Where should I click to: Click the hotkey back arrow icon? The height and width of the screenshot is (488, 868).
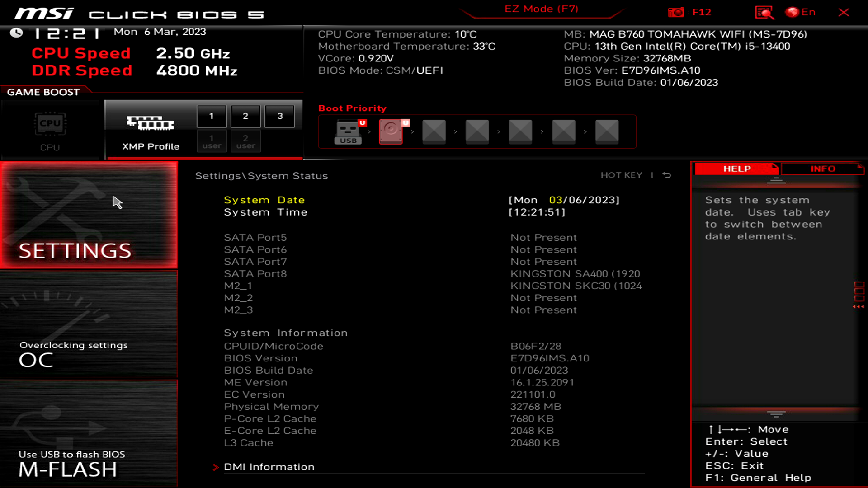point(667,175)
